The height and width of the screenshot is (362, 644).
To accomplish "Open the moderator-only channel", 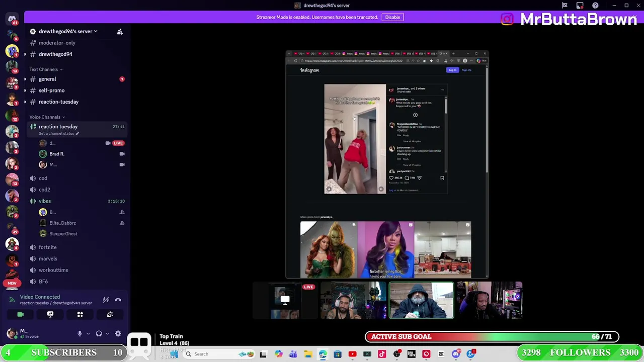I will 76,43.
